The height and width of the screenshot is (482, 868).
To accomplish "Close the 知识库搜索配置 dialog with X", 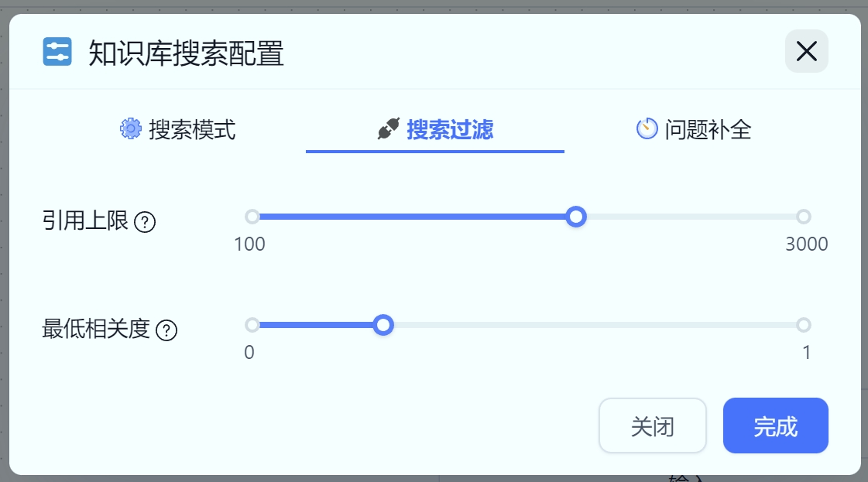I will (806, 52).
